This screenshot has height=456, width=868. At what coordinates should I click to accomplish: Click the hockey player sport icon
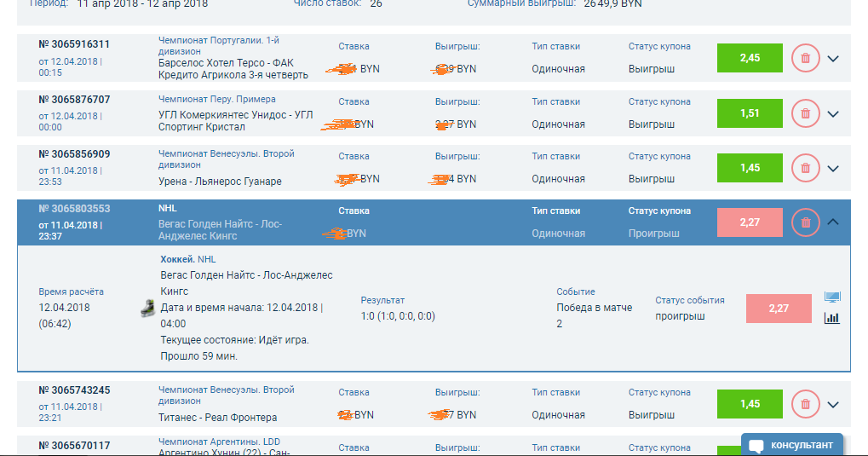pos(147,309)
